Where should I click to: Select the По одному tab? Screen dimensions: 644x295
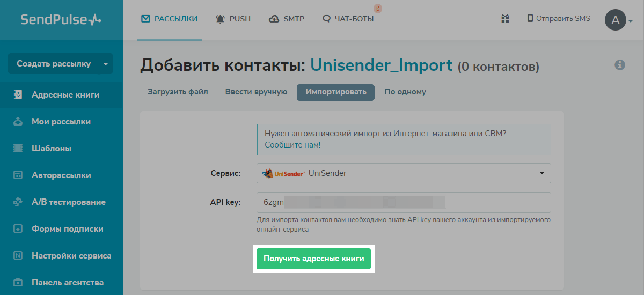[405, 92]
